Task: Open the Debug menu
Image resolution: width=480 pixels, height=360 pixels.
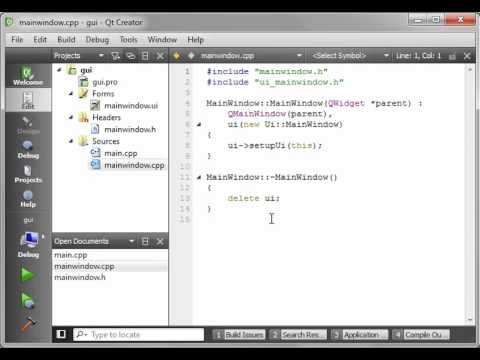Action: (x=97, y=40)
